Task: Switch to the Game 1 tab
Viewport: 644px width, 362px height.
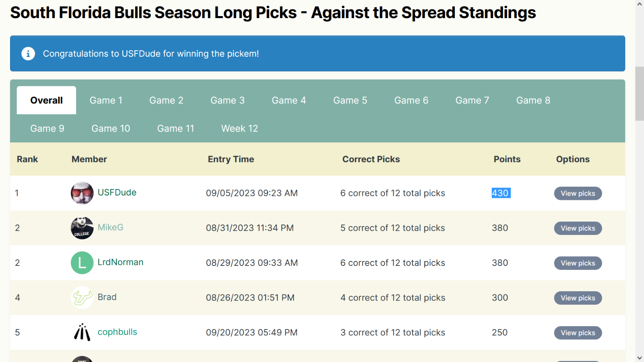Action: point(106,100)
